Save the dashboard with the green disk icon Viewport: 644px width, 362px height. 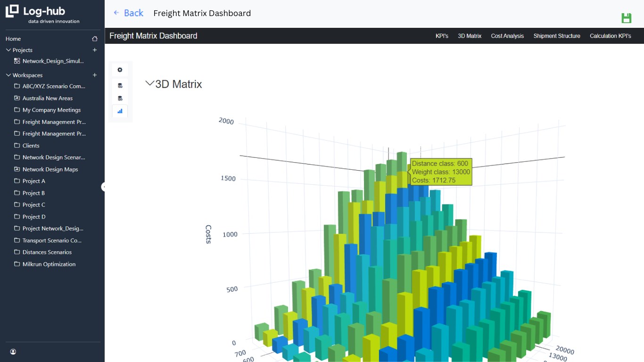[626, 18]
